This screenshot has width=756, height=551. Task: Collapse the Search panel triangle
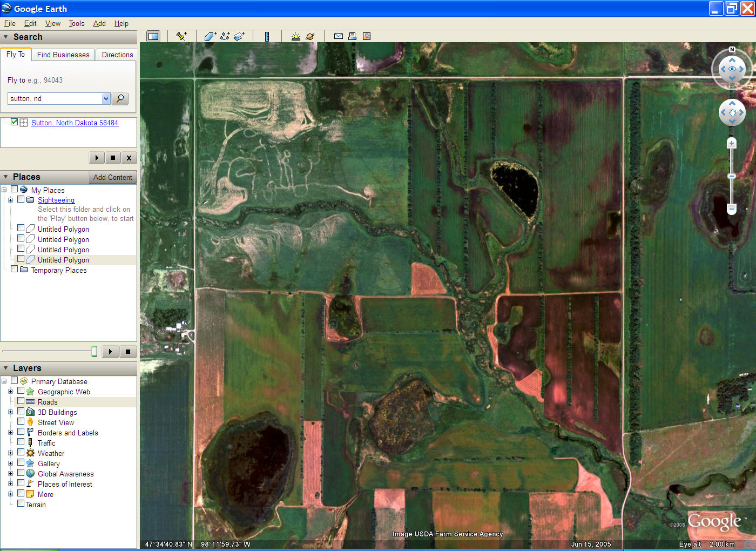pos(6,37)
